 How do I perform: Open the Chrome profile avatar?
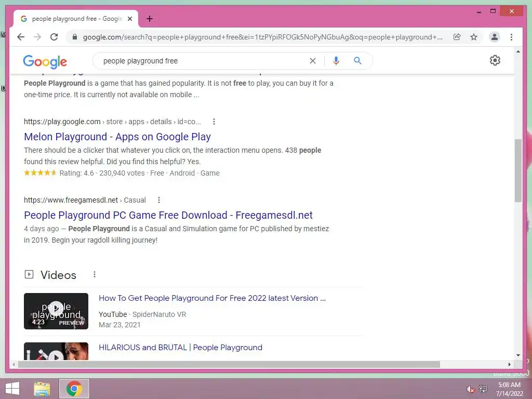pos(495,37)
